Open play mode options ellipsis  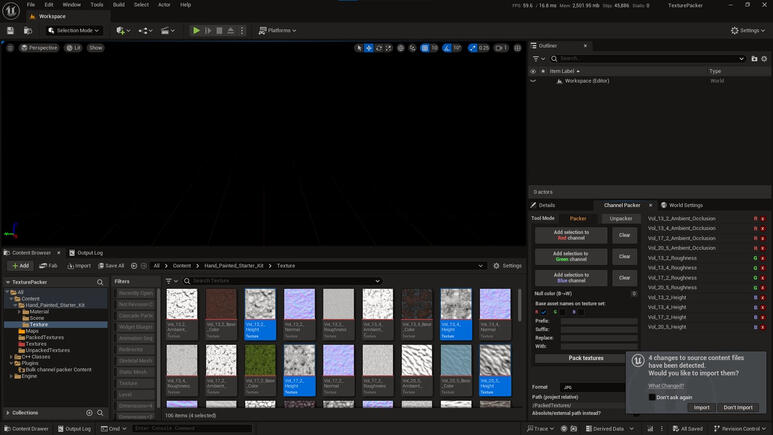click(x=242, y=31)
